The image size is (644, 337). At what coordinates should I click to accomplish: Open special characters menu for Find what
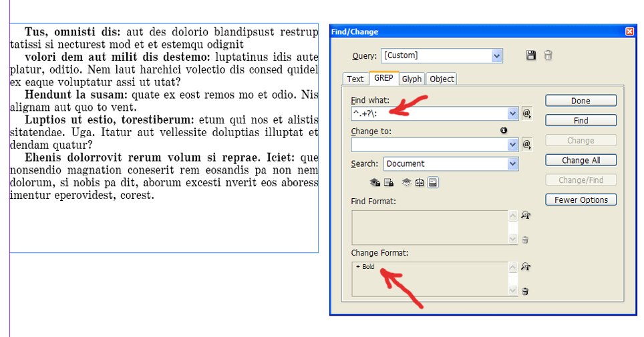(x=527, y=113)
